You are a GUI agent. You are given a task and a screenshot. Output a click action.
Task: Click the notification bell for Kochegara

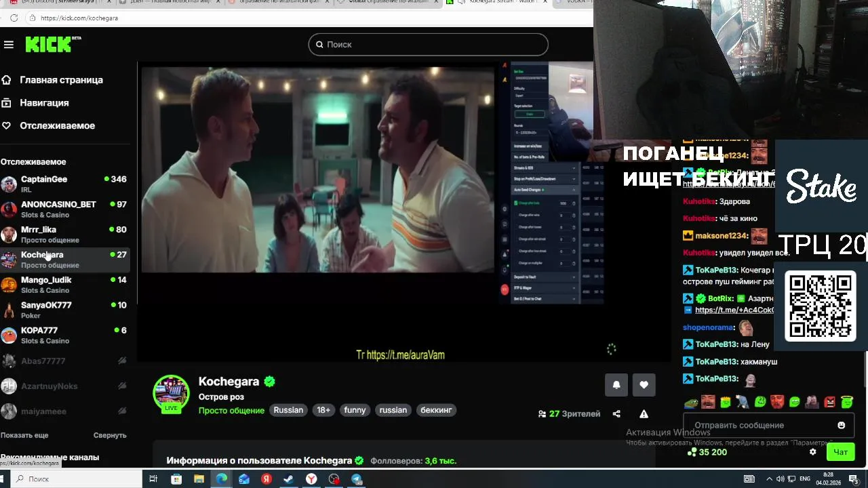tap(616, 385)
